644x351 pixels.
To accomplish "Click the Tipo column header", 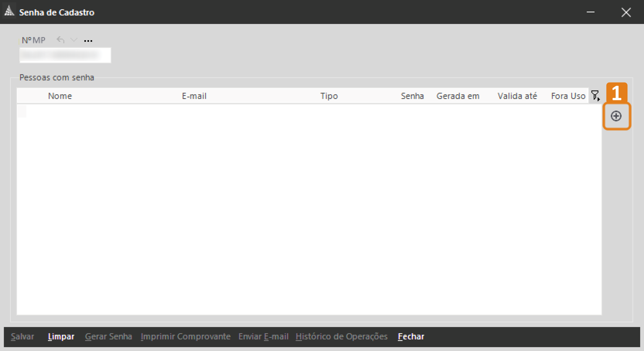I will coord(329,96).
